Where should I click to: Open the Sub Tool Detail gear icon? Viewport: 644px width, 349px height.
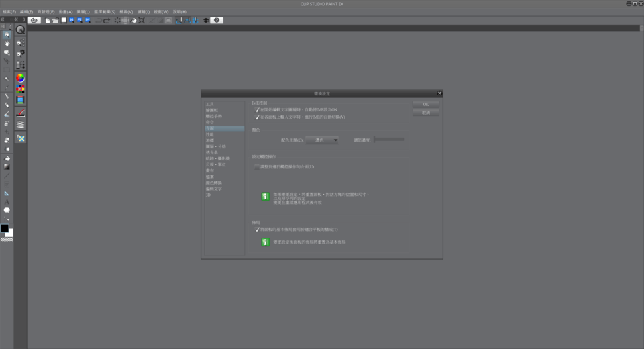20,54
